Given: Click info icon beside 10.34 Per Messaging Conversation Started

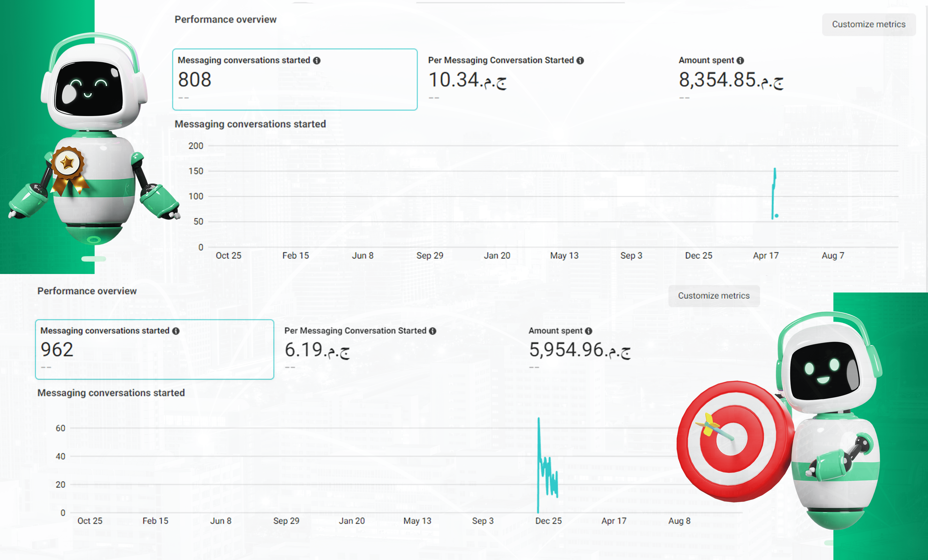Looking at the screenshot, I should pos(580,61).
